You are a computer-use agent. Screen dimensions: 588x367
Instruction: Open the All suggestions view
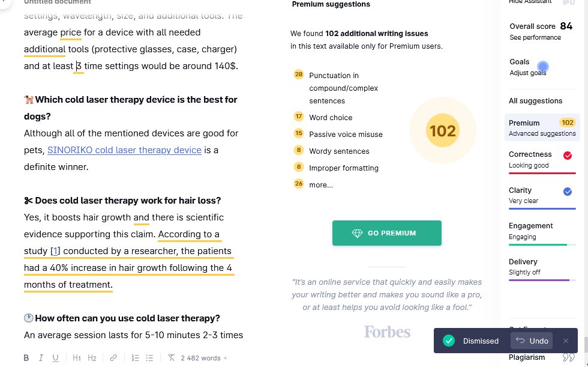pos(535,100)
